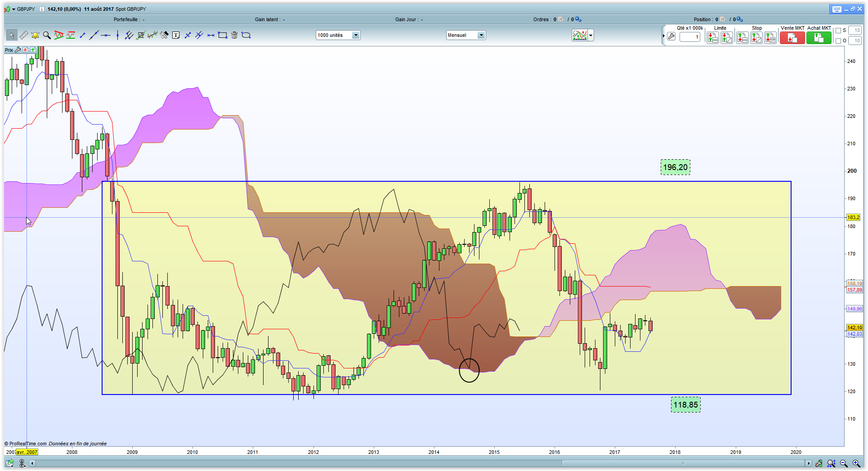The height and width of the screenshot is (471, 868).
Task: Click the horizontal zoom magnifier with arrows
Action: click(831, 463)
